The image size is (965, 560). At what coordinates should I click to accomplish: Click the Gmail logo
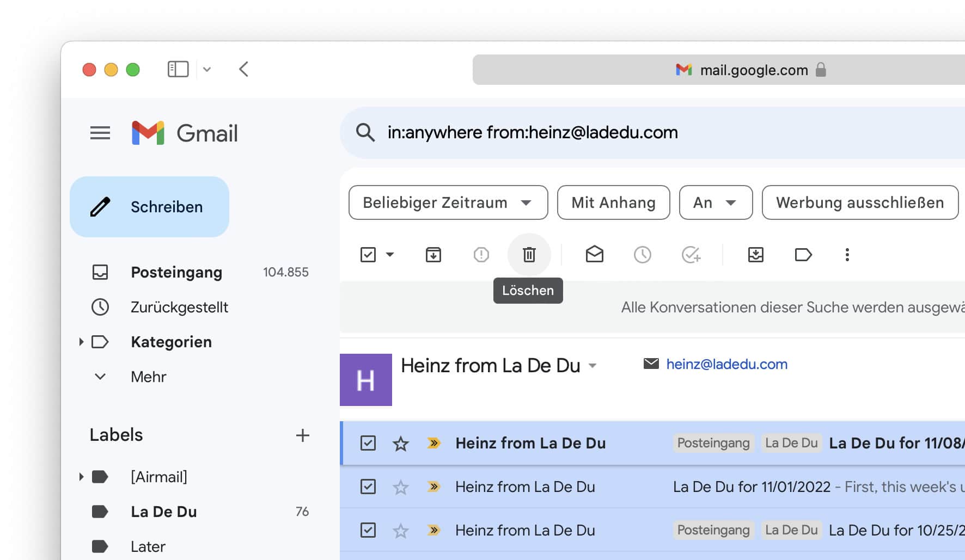(185, 133)
